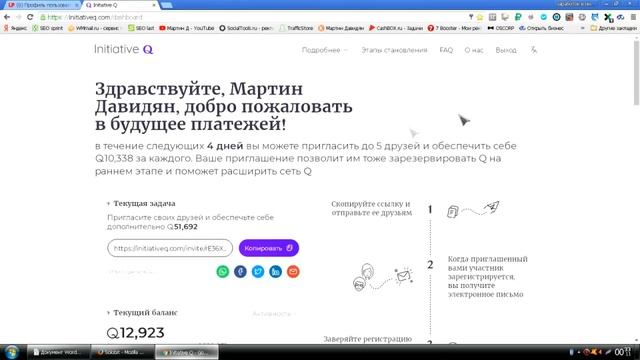Click the green Excel-like extension icon

608,17
